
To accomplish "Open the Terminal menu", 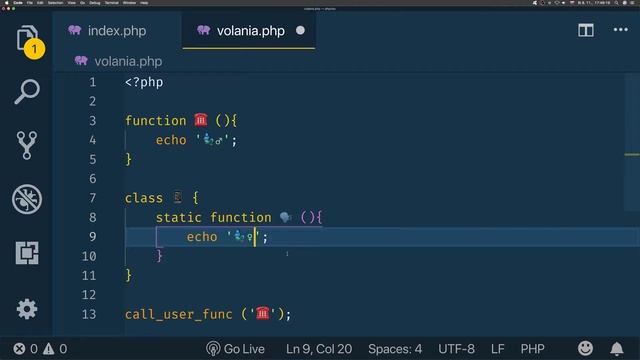I will click(x=111, y=2).
